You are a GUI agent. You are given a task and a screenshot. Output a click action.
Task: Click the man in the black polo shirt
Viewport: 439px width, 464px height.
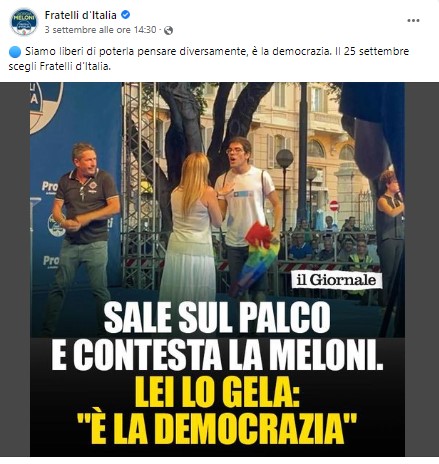(x=83, y=233)
